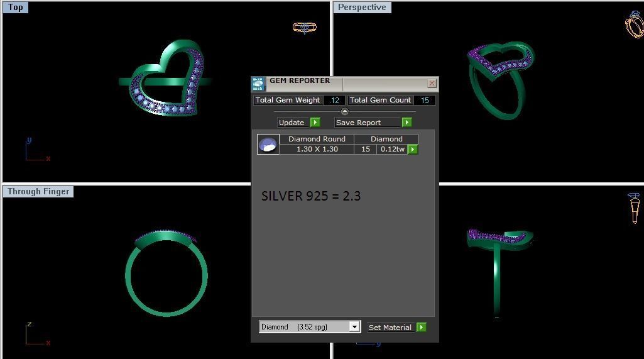The width and height of the screenshot is (644, 359).
Task: Click the orange ring icon in Perspective viewport
Action: 635,25
